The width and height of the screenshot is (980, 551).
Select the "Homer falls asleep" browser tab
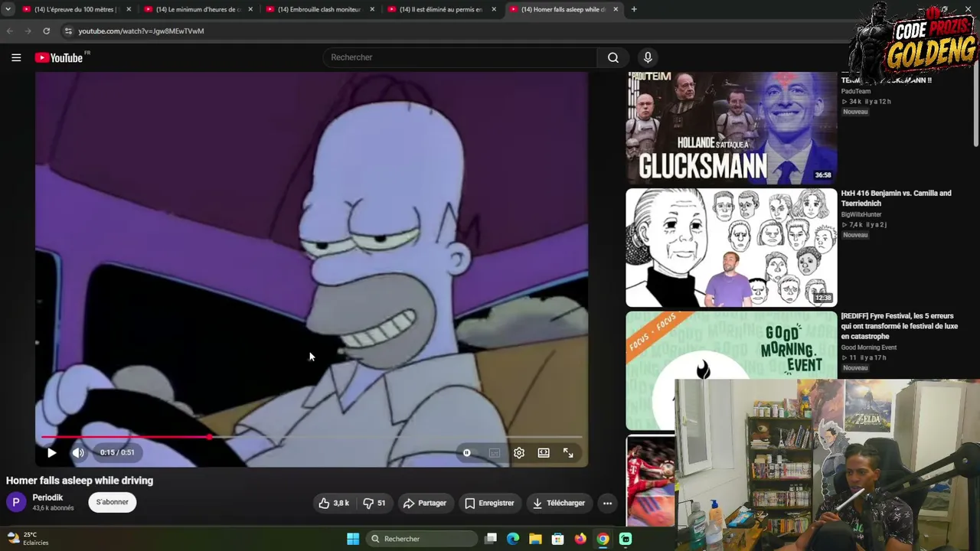[x=563, y=9]
